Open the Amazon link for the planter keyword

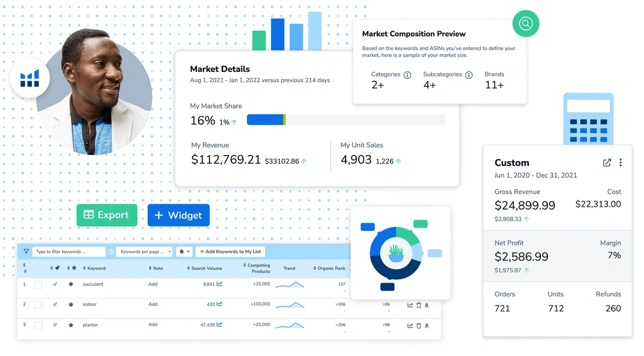click(427, 325)
